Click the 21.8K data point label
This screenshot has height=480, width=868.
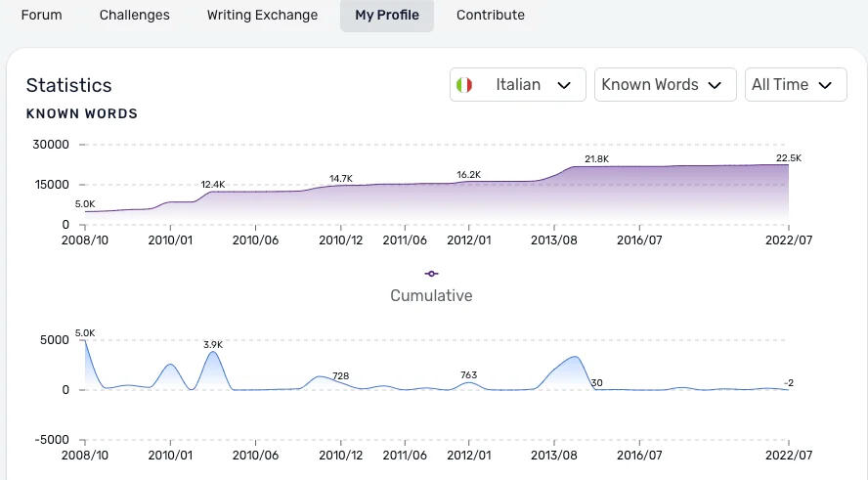pos(596,159)
